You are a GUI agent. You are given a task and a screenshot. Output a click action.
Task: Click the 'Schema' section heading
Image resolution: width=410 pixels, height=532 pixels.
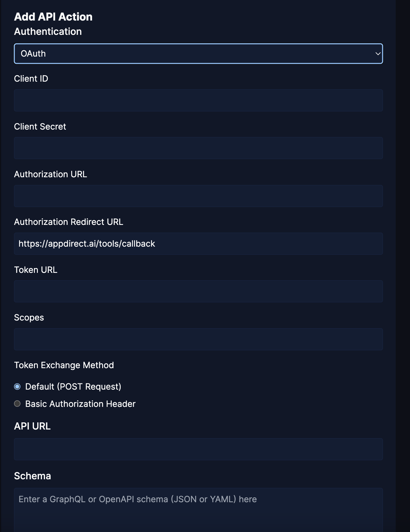point(32,476)
